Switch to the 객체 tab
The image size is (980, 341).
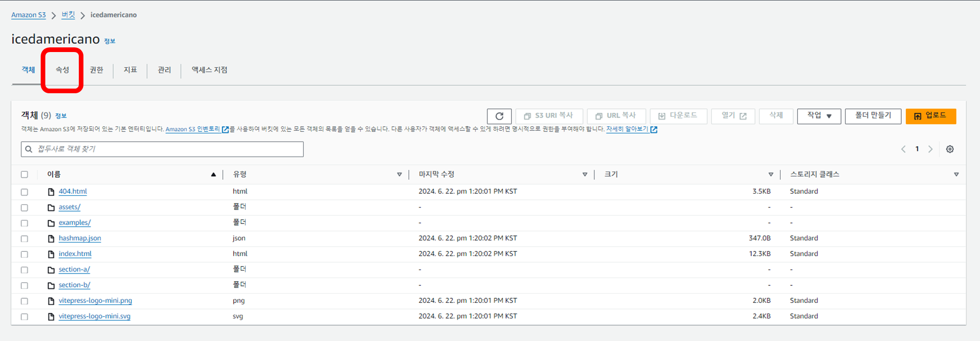28,70
